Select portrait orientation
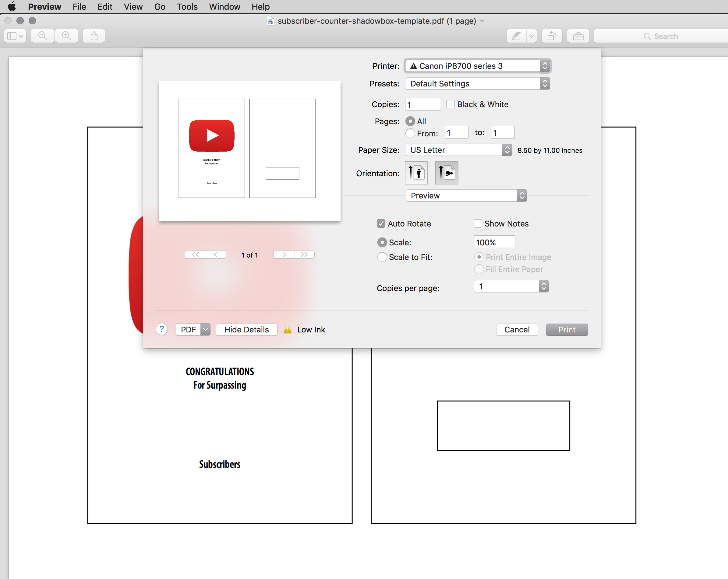Image resolution: width=728 pixels, height=579 pixels. tap(416, 173)
